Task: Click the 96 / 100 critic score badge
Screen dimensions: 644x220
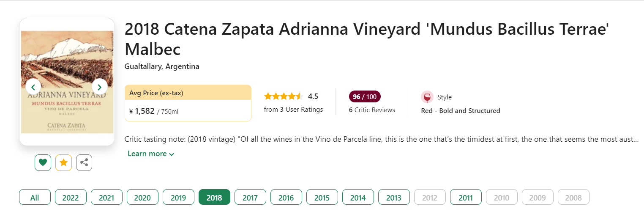Action: click(364, 97)
